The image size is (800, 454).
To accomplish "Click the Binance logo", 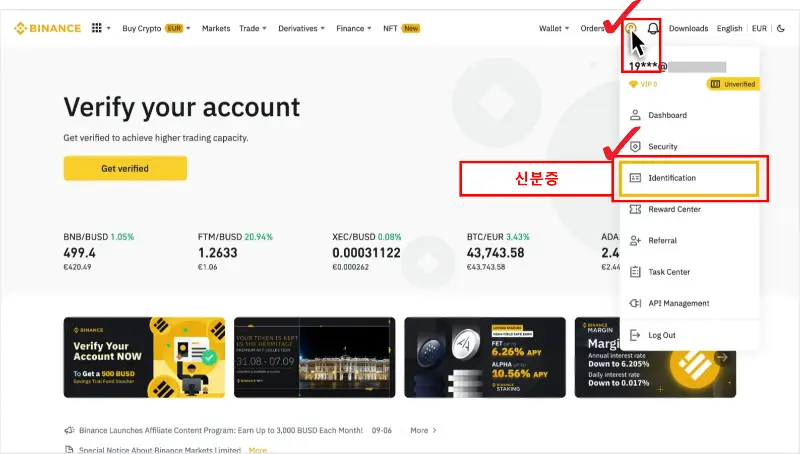I will point(47,28).
